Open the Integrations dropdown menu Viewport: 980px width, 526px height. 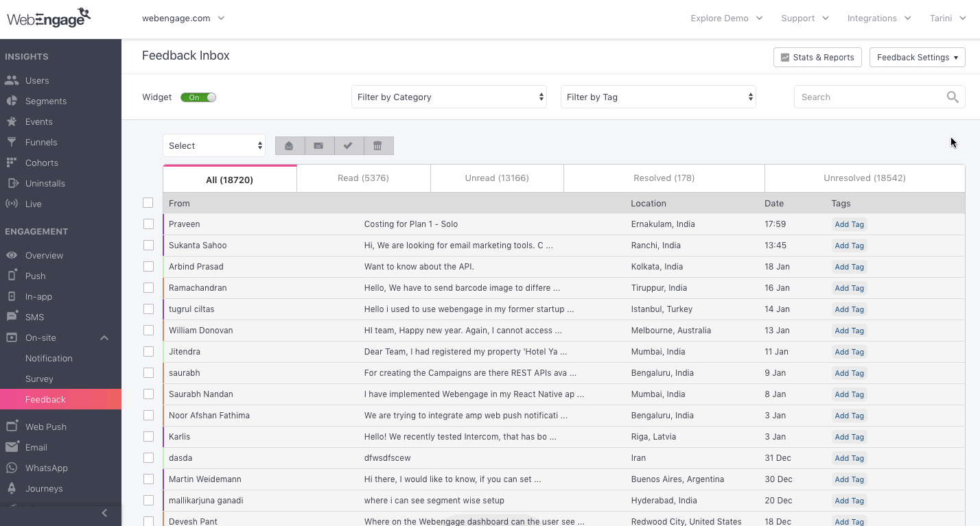tap(879, 19)
